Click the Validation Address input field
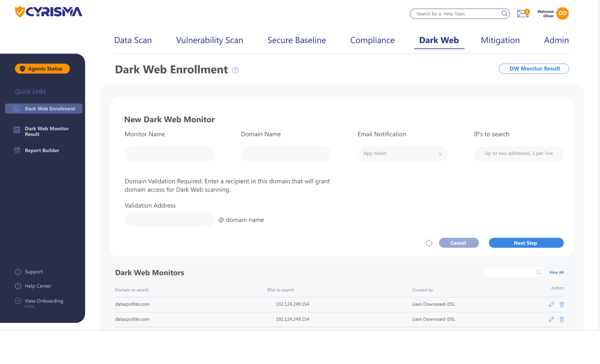This screenshot has width=600, height=364. (169, 219)
